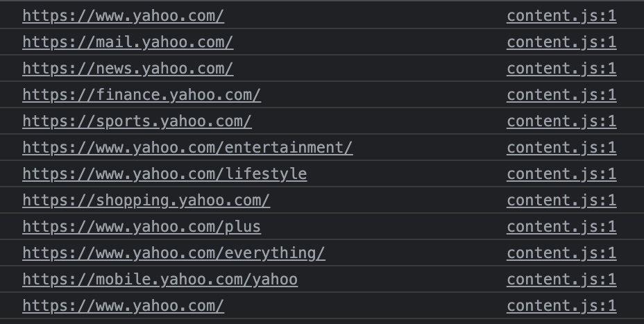Open content.js:1 beside the lifestyle URL
This screenshot has width=644, height=324.
pyautogui.click(x=561, y=174)
